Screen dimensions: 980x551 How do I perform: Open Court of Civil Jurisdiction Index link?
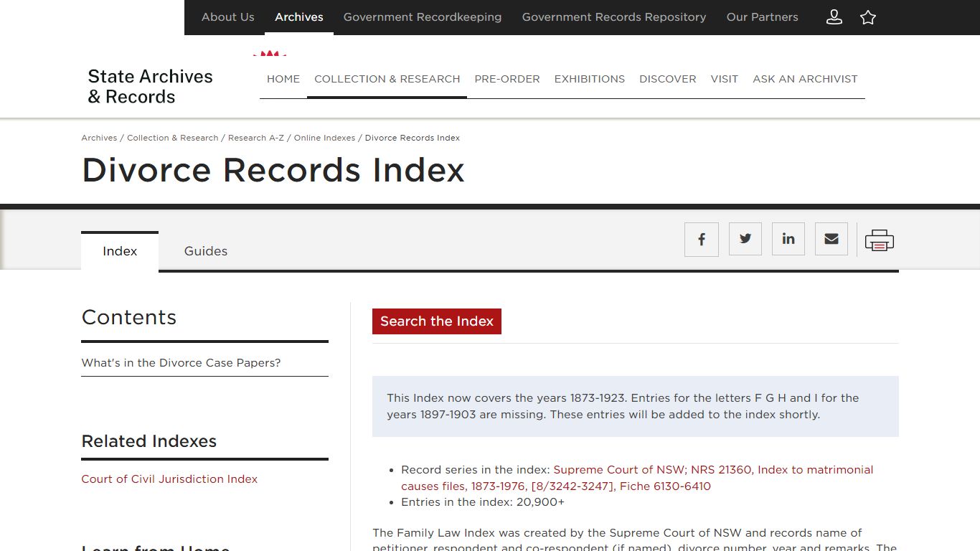pyautogui.click(x=169, y=479)
